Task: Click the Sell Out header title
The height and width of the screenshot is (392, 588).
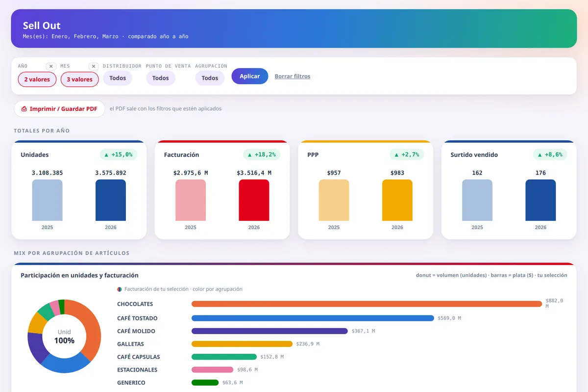Action: 42,26
